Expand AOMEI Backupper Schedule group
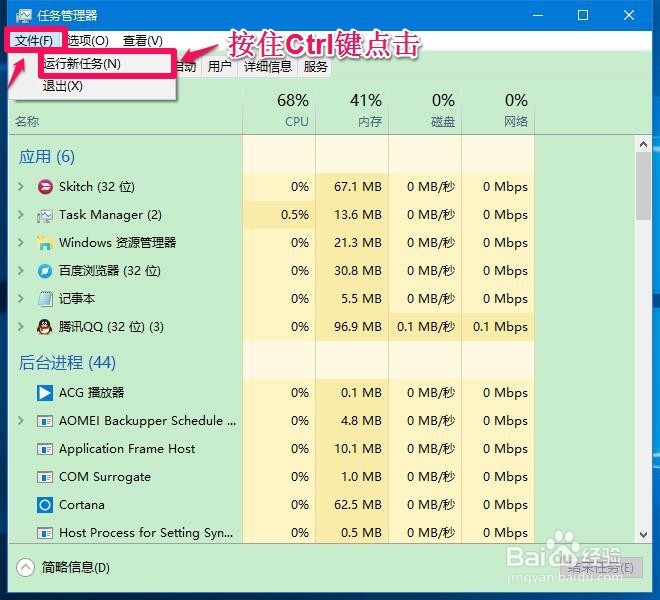The height and width of the screenshot is (600, 660). [x=21, y=421]
